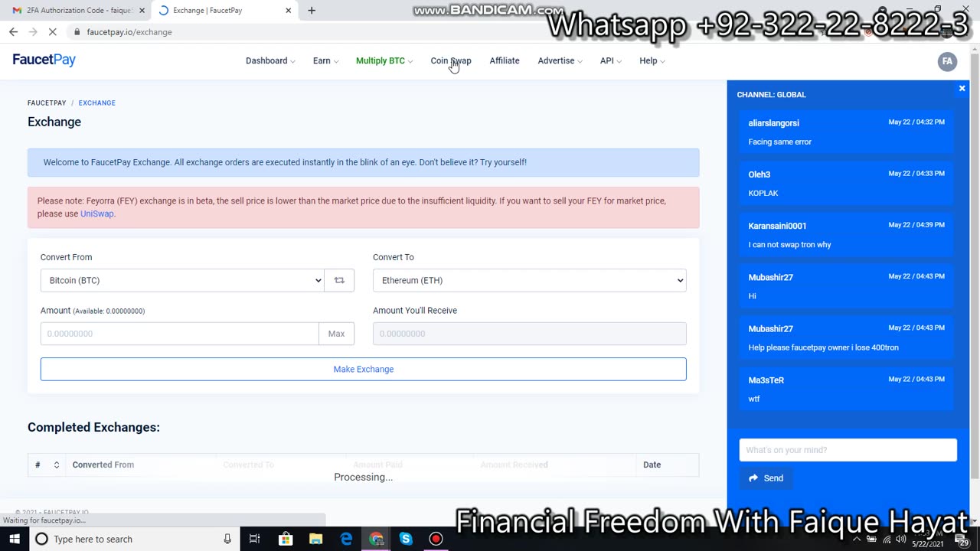Expand the Advertise menu
This screenshot has height=551, width=980.
[560, 60]
